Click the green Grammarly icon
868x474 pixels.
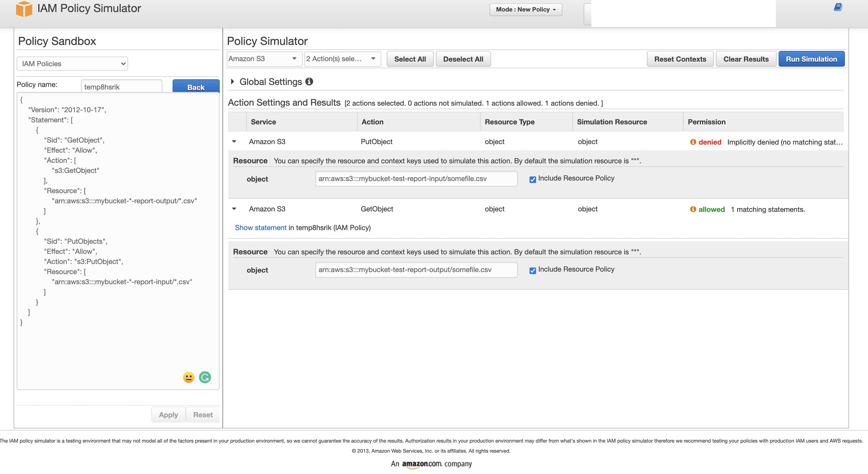point(205,377)
